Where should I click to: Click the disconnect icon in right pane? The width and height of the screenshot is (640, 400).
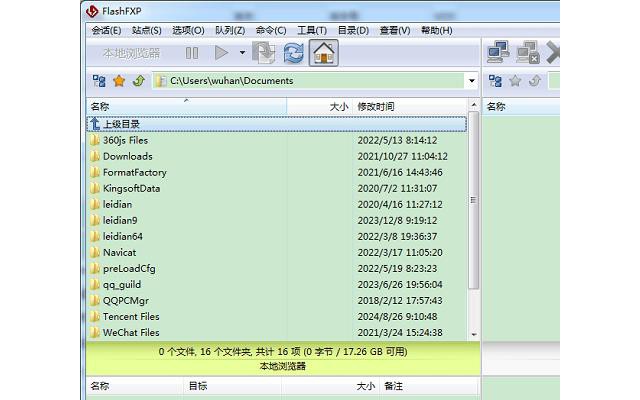pos(528,52)
